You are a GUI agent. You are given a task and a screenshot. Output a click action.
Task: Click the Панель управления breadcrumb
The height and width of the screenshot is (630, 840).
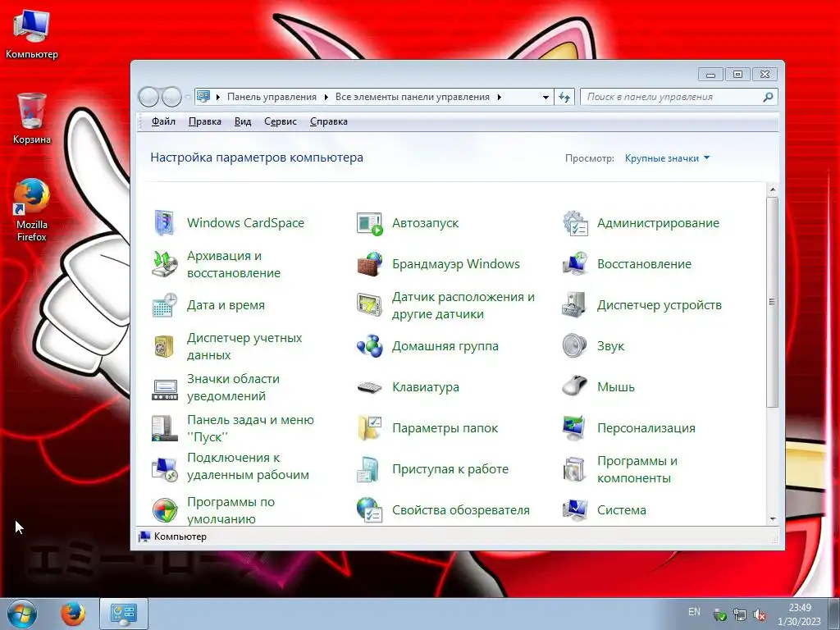pos(272,97)
